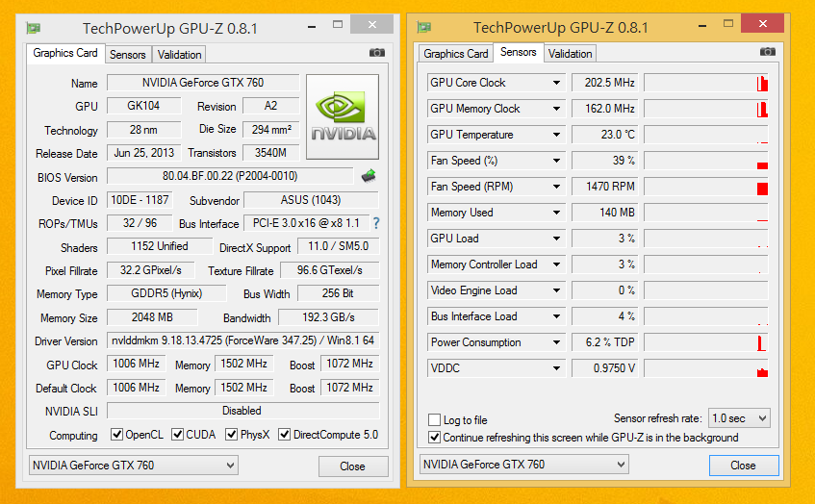Viewport: 815px width, 504px height.
Task: Switch to Sensors tab in left window
Action: coord(128,55)
